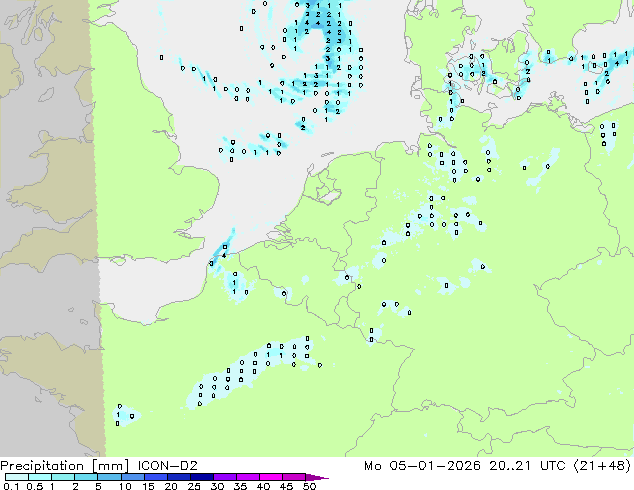The width and height of the screenshot is (634, 490).
Task: Click the '50' legend scale value
Action: click(309, 486)
